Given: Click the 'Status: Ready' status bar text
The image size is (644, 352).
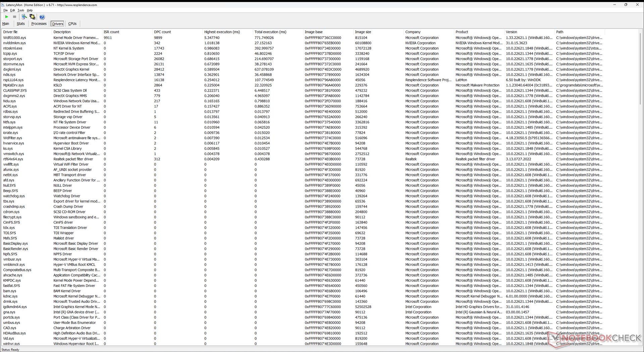Looking at the screenshot, I should coord(10,350).
